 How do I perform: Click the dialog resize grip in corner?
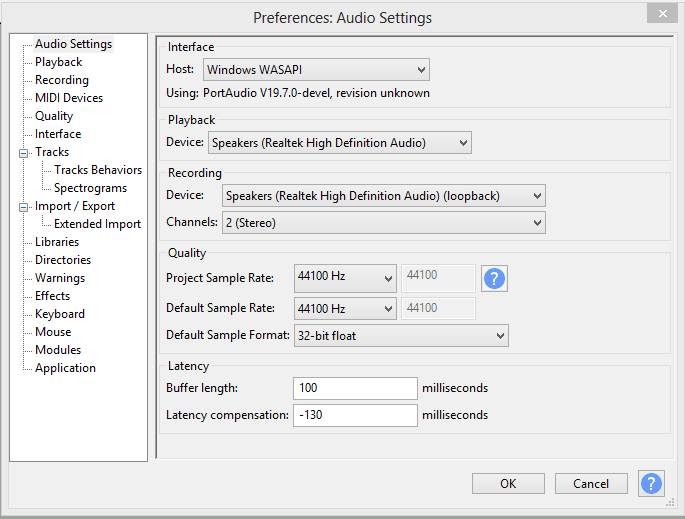670,503
